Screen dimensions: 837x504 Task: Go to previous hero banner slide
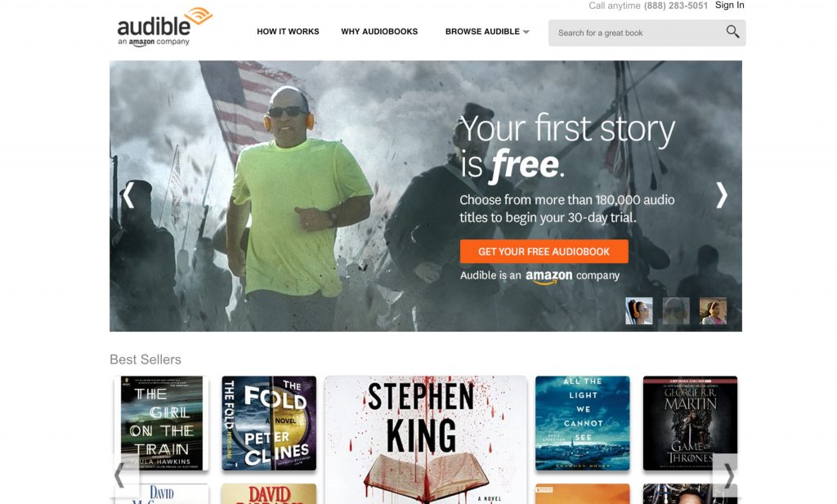tap(128, 195)
